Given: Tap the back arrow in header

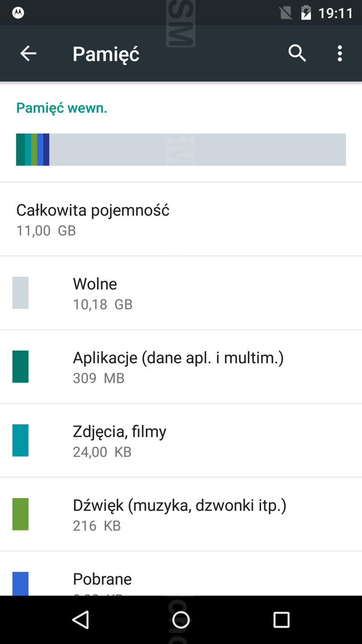Looking at the screenshot, I should click(x=28, y=53).
